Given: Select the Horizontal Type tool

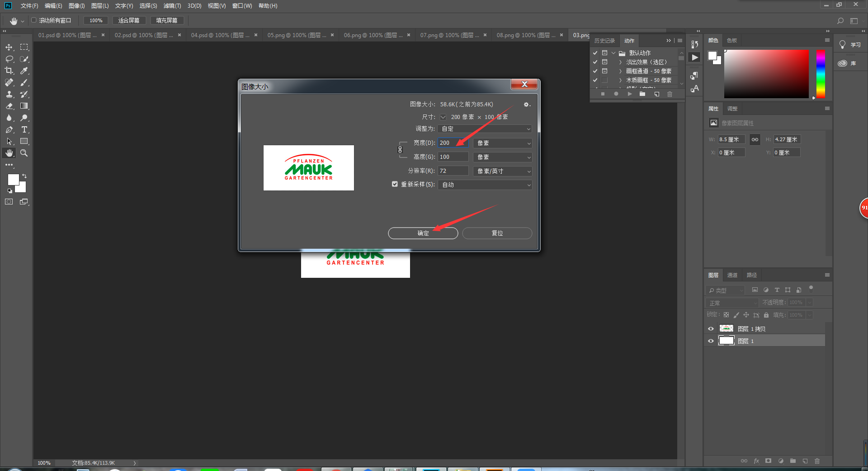Looking at the screenshot, I should click(24, 129).
